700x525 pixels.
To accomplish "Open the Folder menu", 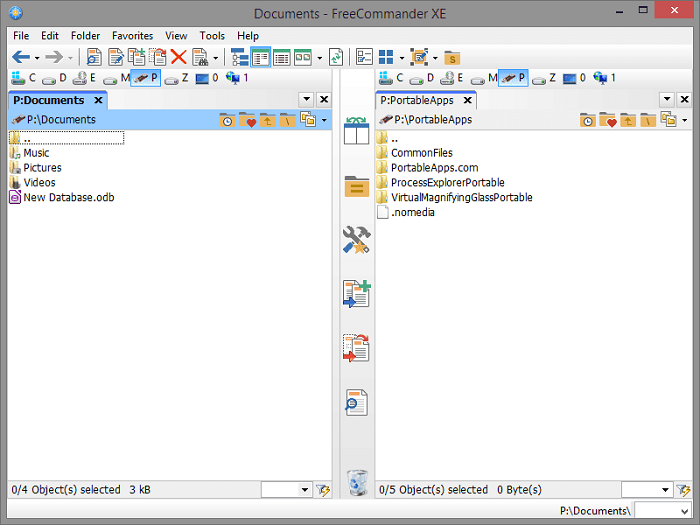I will pyautogui.click(x=85, y=36).
